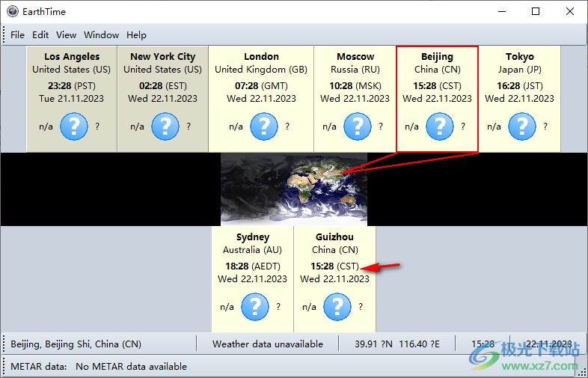Viewport: 588px width, 378px height.
Task: Open the Window menu
Action: coord(101,35)
